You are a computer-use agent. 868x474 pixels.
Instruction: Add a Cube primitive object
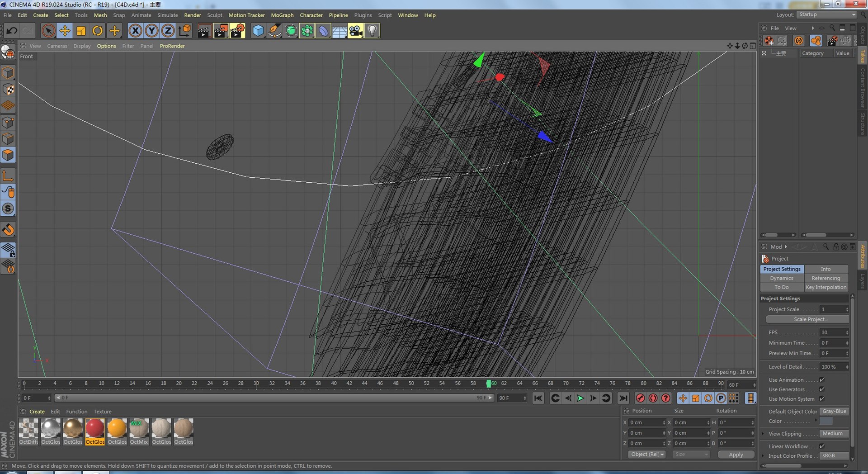click(x=258, y=31)
